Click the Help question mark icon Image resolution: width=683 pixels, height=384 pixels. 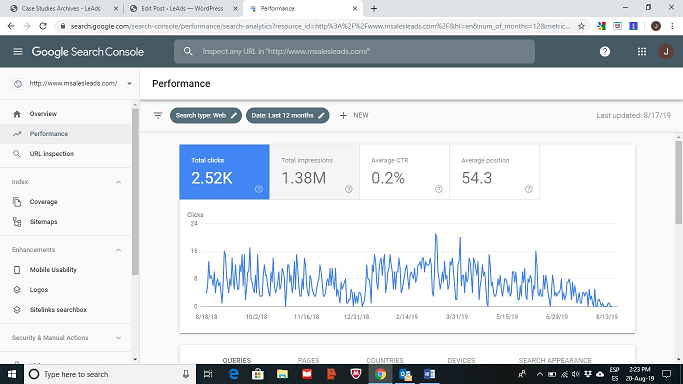605,51
